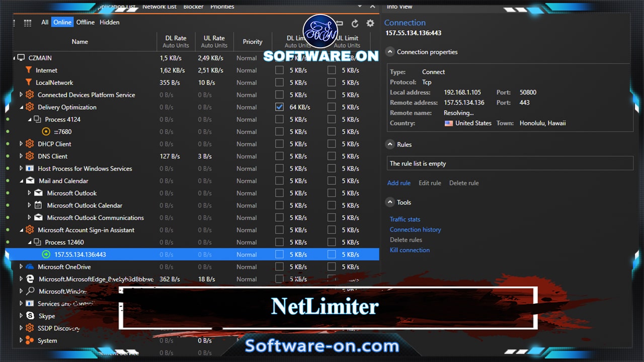This screenshot has width=644, height=362.
Task: Click the Skype icon
Action: tap(30, 316)
